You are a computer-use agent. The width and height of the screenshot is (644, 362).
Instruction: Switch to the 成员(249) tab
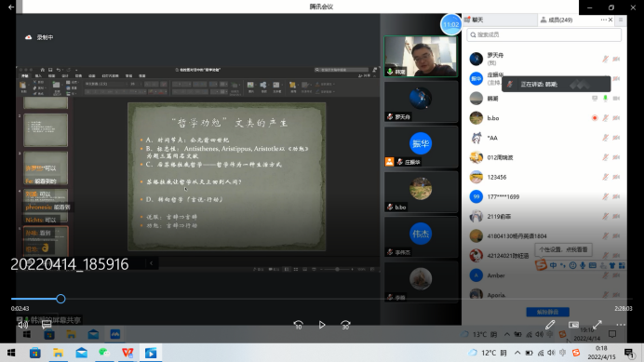point(557,20)
